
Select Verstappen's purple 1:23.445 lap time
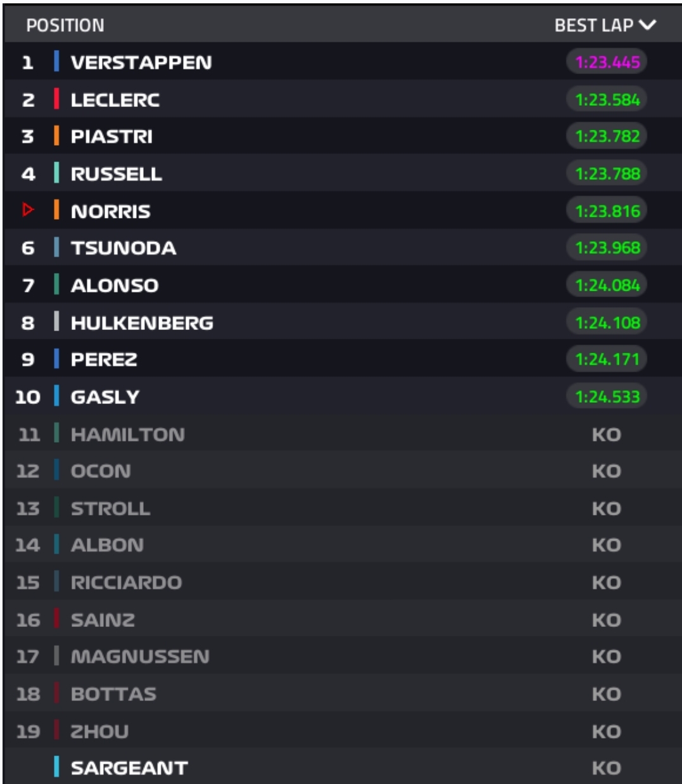click(x=607, y=62)
